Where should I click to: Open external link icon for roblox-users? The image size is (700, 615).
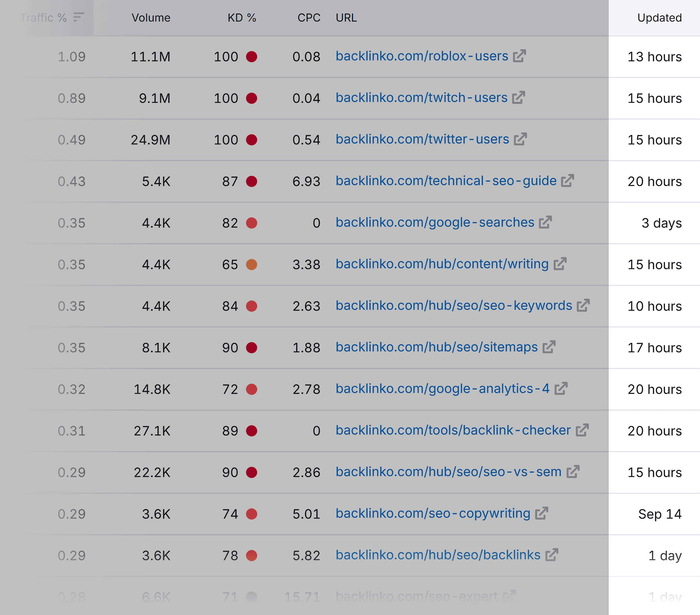point(519,56)
